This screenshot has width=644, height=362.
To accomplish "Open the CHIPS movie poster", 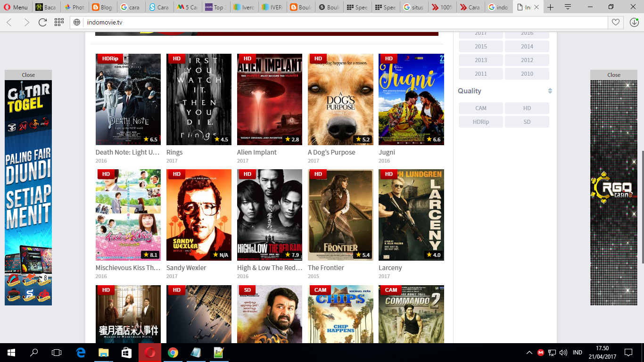I will 340,314.
